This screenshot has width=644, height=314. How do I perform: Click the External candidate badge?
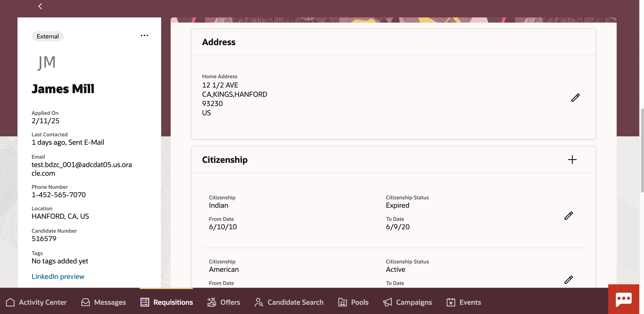(x=48, y=37)
